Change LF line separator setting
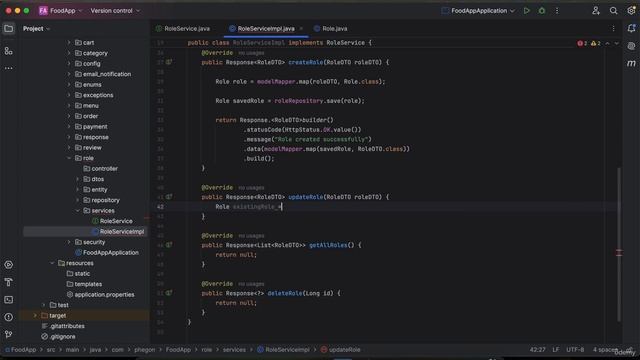Screen dimensions: 640x360 coord(556,350)
